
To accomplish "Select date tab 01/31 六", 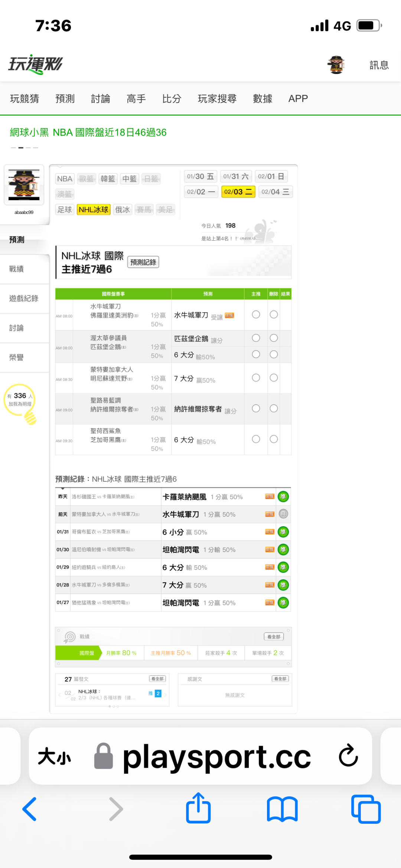I will click(236, 176).
